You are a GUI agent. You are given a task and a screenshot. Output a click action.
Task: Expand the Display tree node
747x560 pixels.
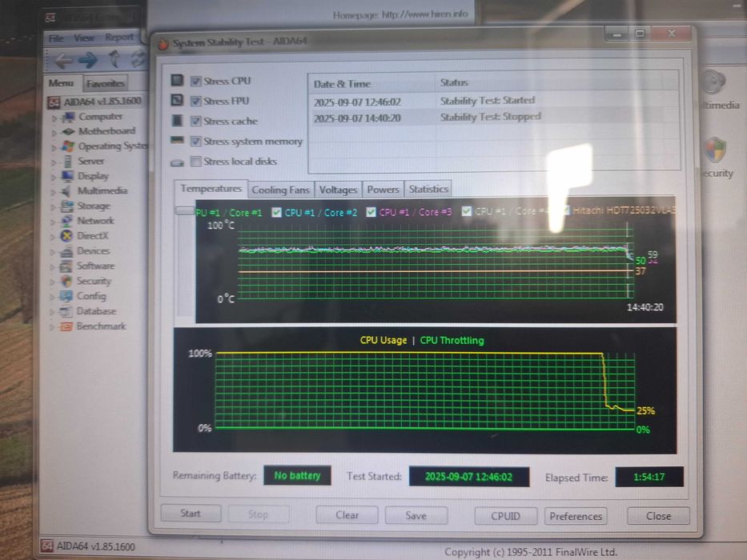point(54,177)
